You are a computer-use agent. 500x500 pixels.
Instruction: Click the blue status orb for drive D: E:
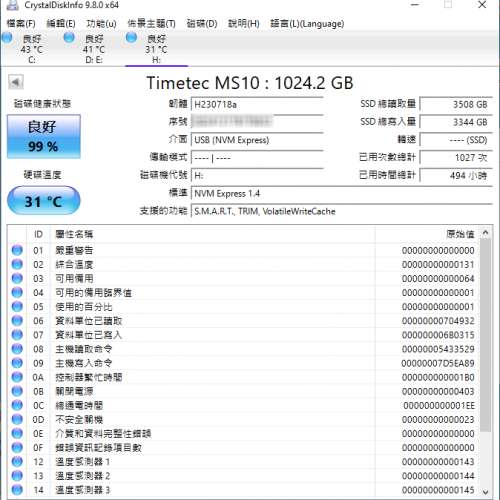[x=69, y=38]
